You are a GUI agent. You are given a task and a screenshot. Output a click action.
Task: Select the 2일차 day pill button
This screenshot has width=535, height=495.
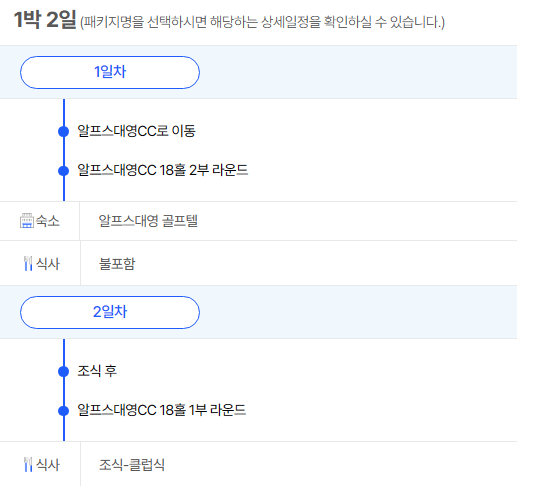click(110, 312)
